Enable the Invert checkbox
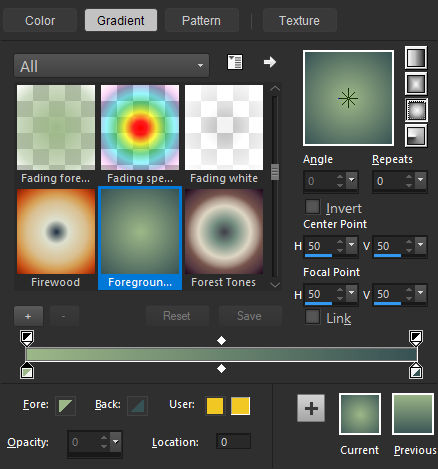 pos(313,206)
